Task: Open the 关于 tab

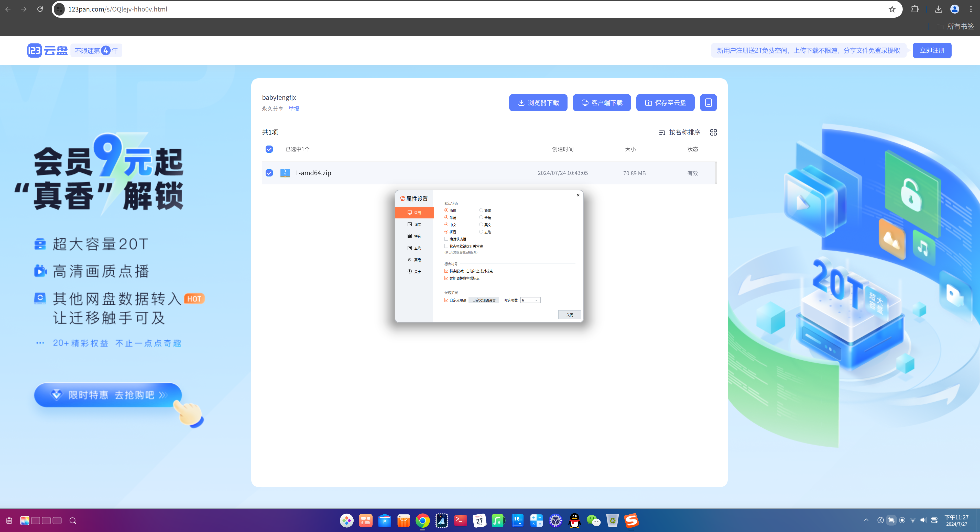Action: tap(414, 272)
